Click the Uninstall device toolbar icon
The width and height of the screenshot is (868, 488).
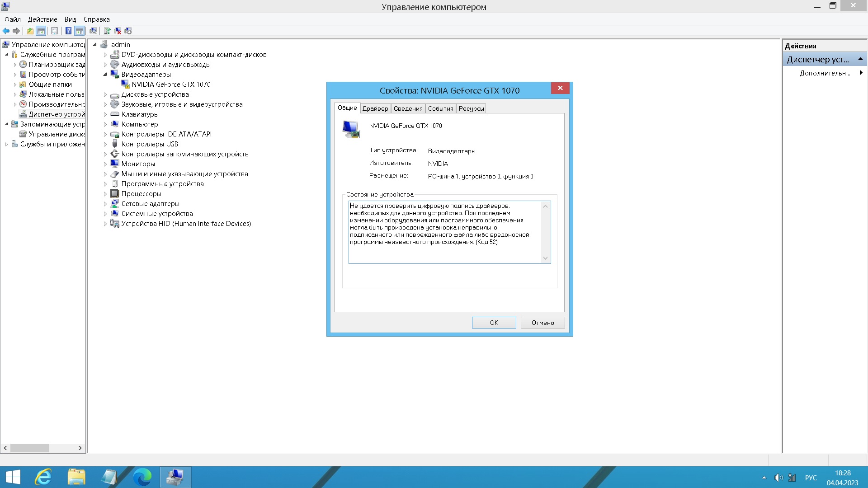click(x=118, y=31)
